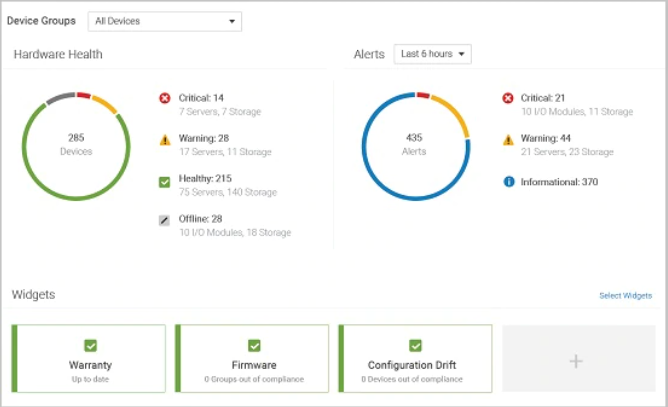Click '17 Servers, 11 Storage' text
The height and width of the screenshot is (407, 668).
point(225,152)
